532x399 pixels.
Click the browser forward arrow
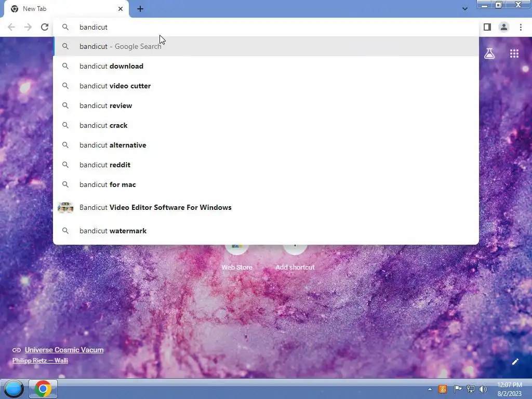coord(28,27)
